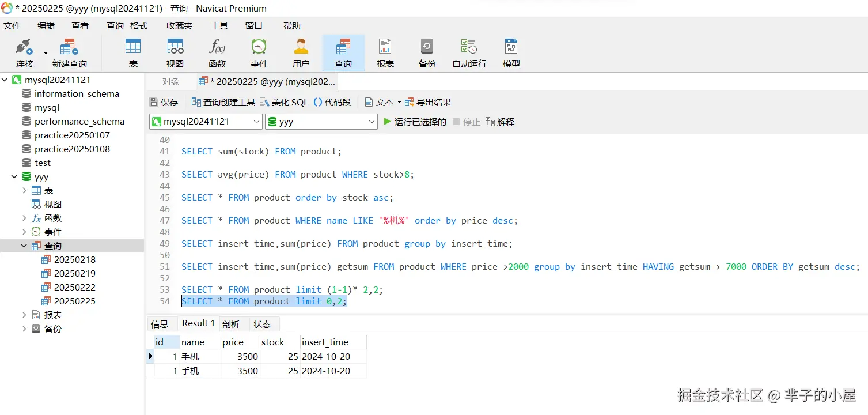Image resolution: width=868 pixels, height=415 pixels.
Task: Switch to the 信息 (Message) result tab
Action: click(x=160, y=324)
